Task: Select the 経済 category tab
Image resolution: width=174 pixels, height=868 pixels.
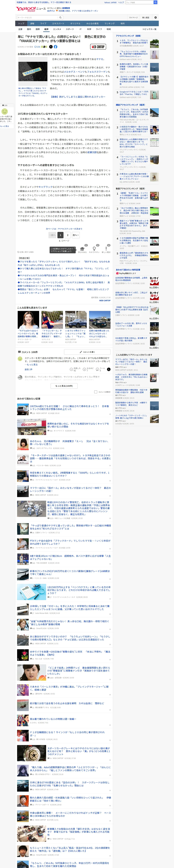Action: click(x=46, y=29)
